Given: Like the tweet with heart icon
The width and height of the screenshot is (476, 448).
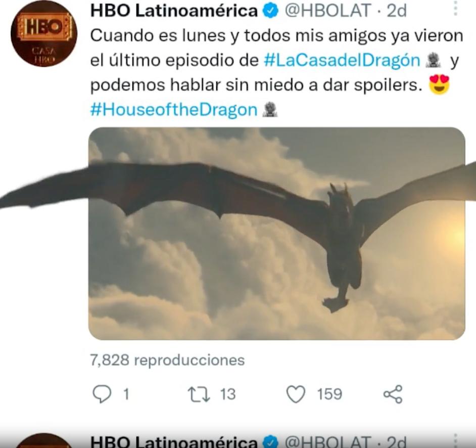Looking at the screenshot, I should point(296,394).
